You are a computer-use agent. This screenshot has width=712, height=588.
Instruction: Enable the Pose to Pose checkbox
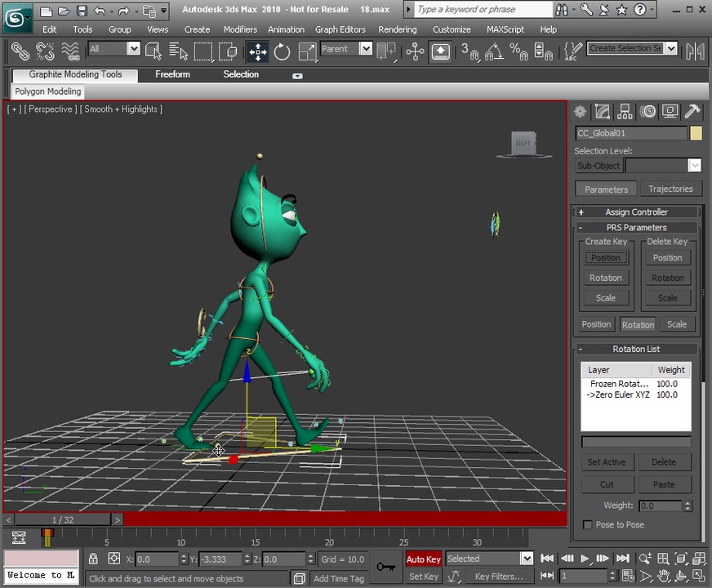coord(588,524)
